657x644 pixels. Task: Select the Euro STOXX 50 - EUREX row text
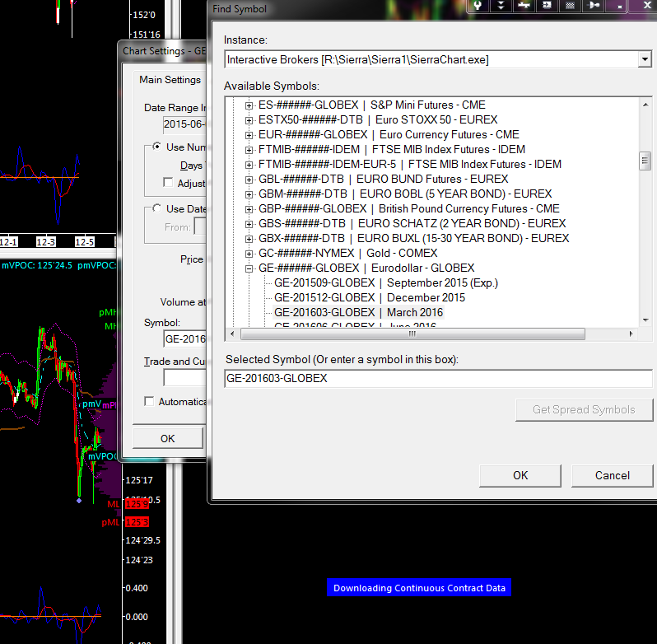(436, 120)
